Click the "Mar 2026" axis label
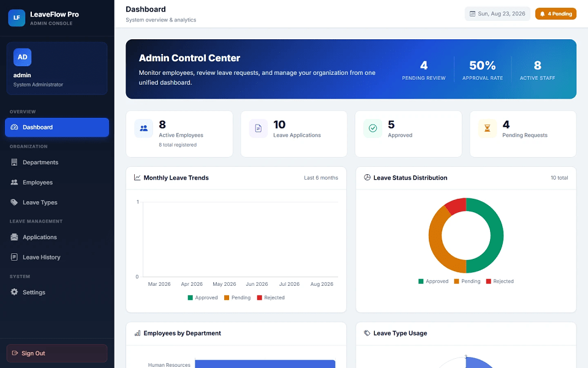588x368 pixels. 159,284
